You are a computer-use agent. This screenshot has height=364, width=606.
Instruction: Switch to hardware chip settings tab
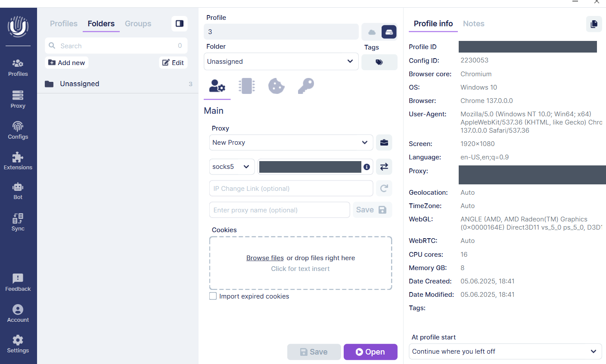(x=247, y=86)
